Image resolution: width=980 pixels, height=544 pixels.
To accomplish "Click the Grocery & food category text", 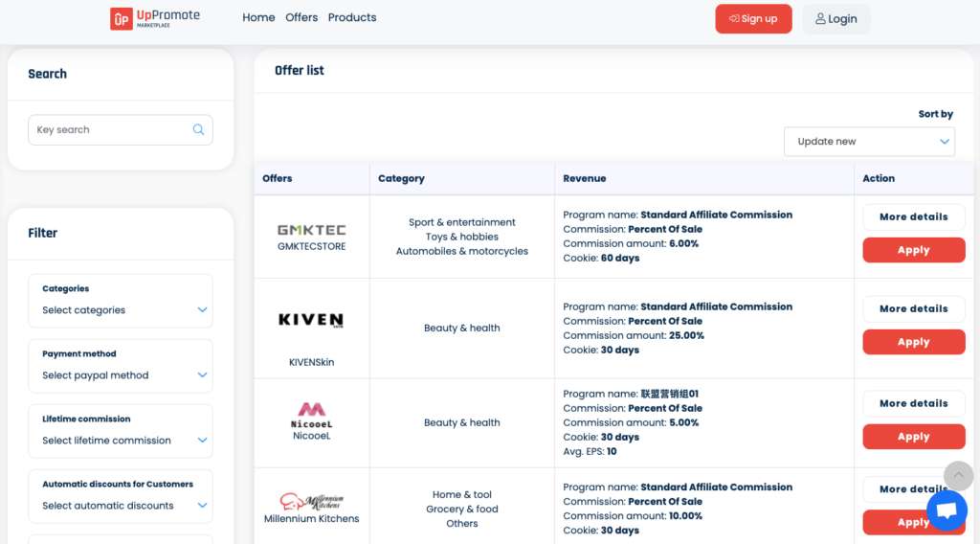I will click(462, 509).
